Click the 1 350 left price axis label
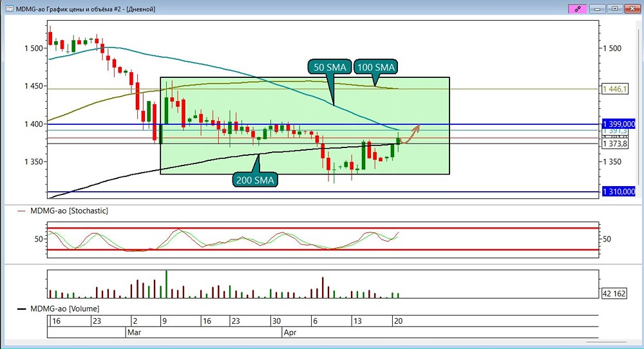This screenshot has width=644, height=349. pyautogui.click(x=33, y=162)
